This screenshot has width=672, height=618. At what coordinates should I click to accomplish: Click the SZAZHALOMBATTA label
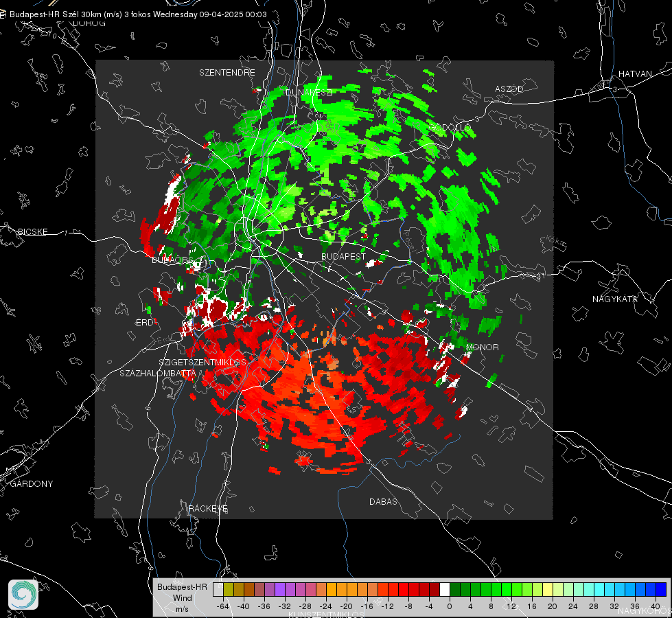(158, 373)
